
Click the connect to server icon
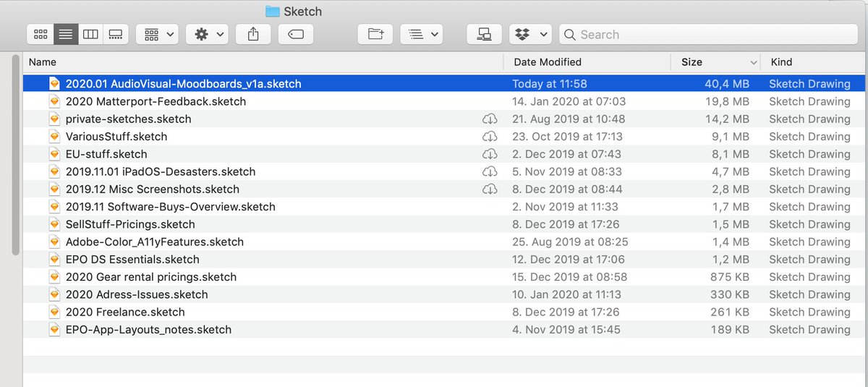[485, 34]
